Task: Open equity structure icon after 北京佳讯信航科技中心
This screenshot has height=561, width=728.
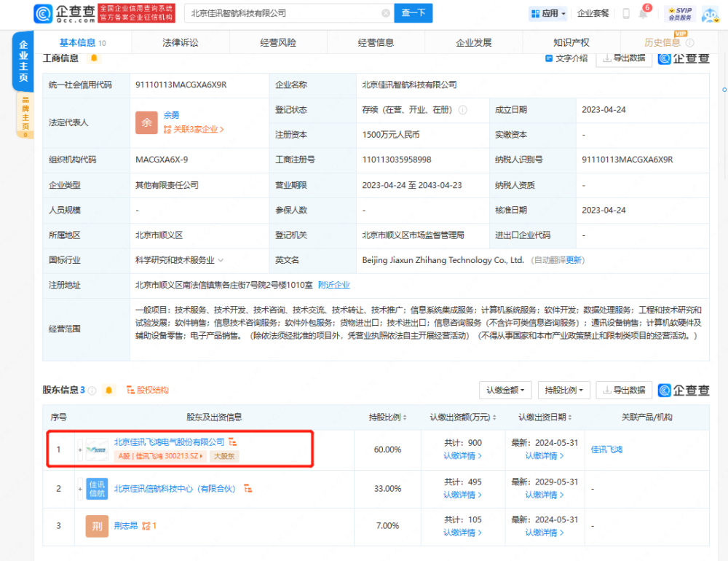Action: [x=248, y=488]
